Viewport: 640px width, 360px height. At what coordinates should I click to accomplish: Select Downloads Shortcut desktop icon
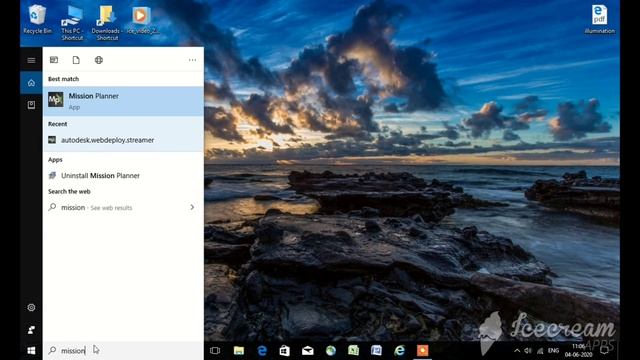(x=106, y=23)
